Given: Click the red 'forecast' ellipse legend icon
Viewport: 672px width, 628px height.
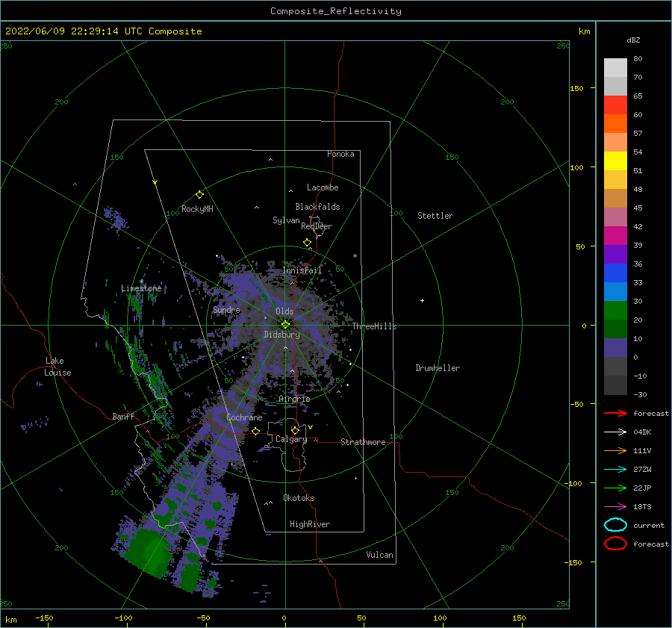Looking at the screenshot, I should pyautogui.click(x=615, y=544).
